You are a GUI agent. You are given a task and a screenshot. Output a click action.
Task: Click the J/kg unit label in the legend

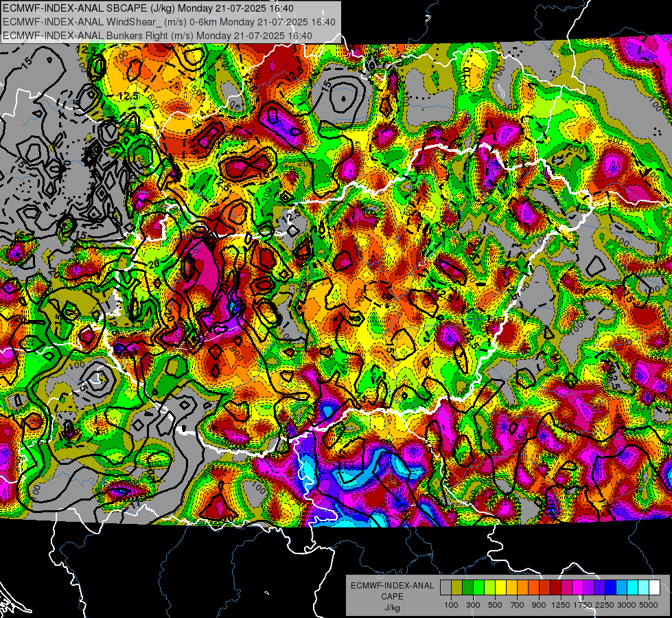(392, 608)
